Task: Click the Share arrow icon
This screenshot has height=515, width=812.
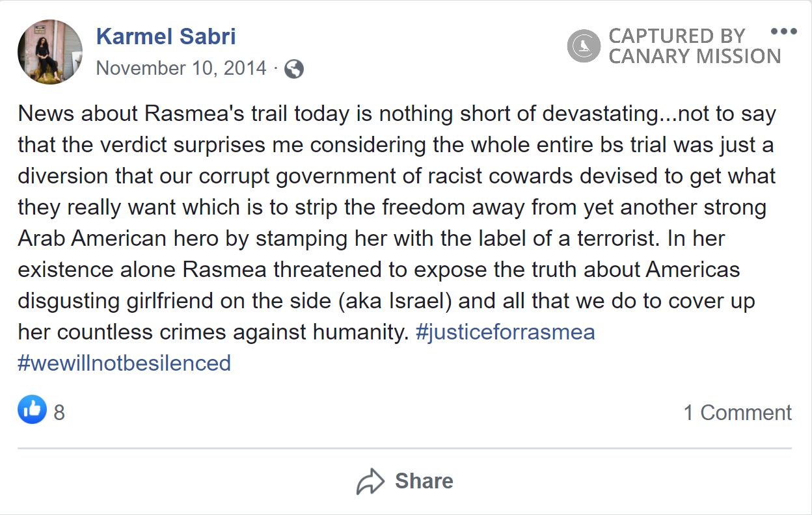Action: pos(371,482)
